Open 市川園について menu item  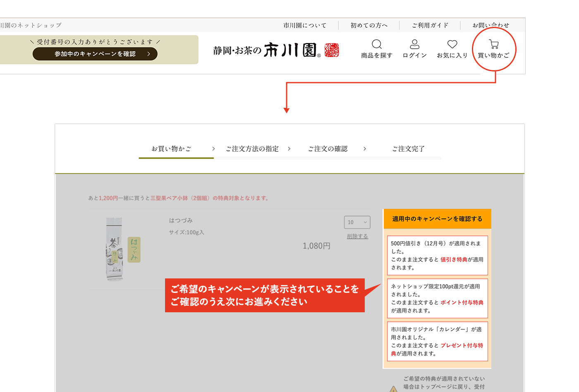(x=305, y=25)
